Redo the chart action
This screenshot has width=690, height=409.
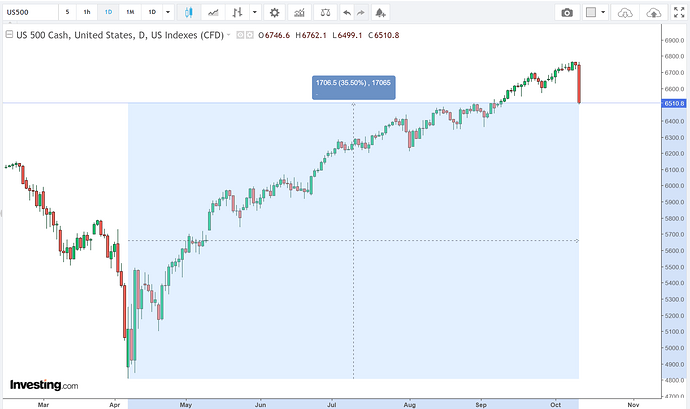click(x=360, y=12)
